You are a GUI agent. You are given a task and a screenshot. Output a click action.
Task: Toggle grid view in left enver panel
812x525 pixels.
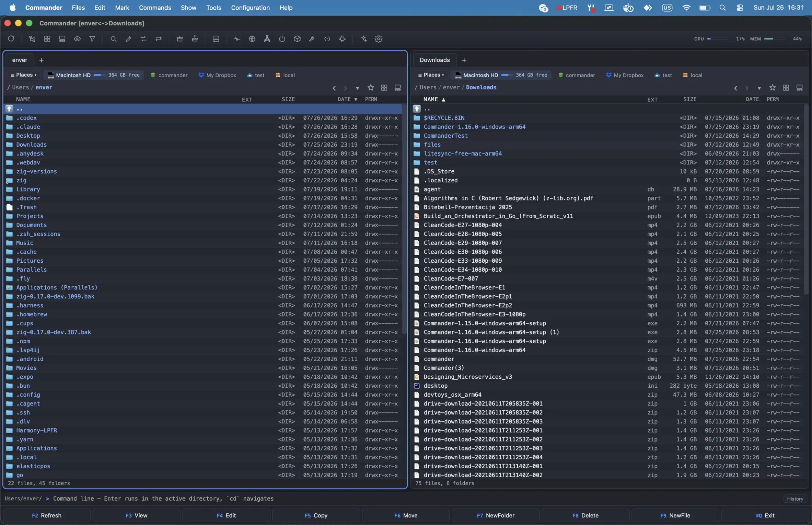point(384,88)
